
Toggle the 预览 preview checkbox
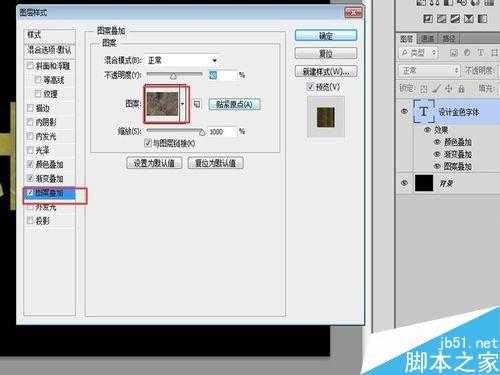coord(310,87)
